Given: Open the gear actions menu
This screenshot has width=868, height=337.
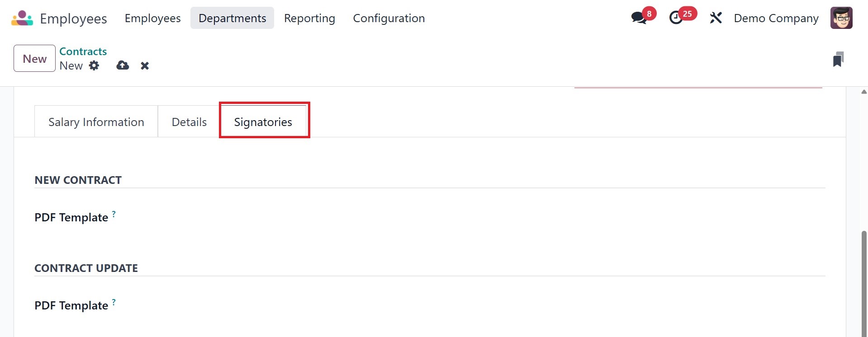Looking at the screenshot, I should pos(94,66).
